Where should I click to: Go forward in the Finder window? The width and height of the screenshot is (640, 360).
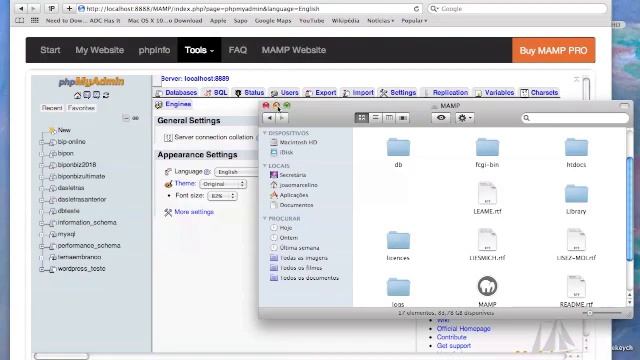click(282, 118)
